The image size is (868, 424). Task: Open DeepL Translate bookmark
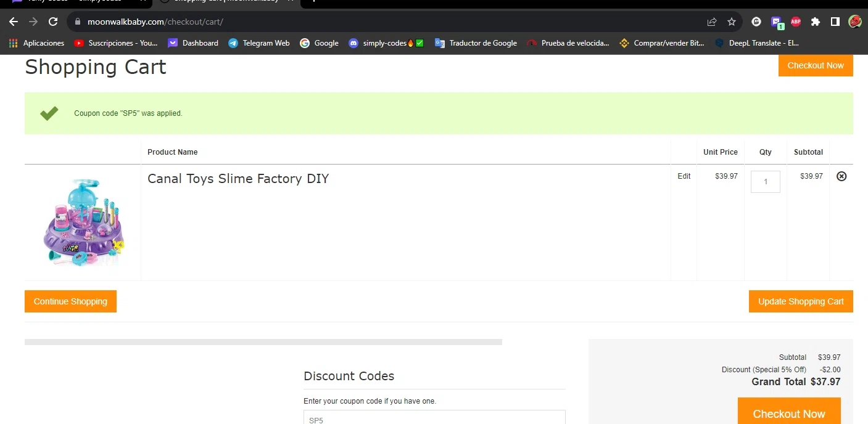pyautogui.click(x=757, y=43)
